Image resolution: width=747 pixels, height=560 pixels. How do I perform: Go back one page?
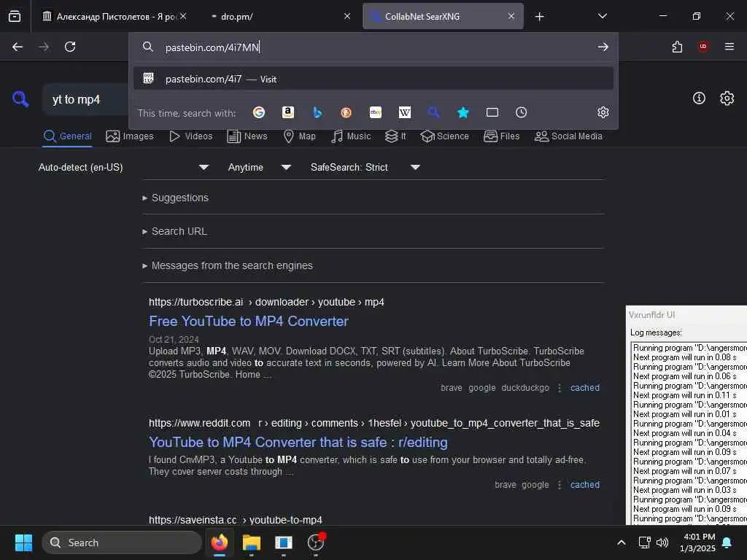tap(18, 47)
